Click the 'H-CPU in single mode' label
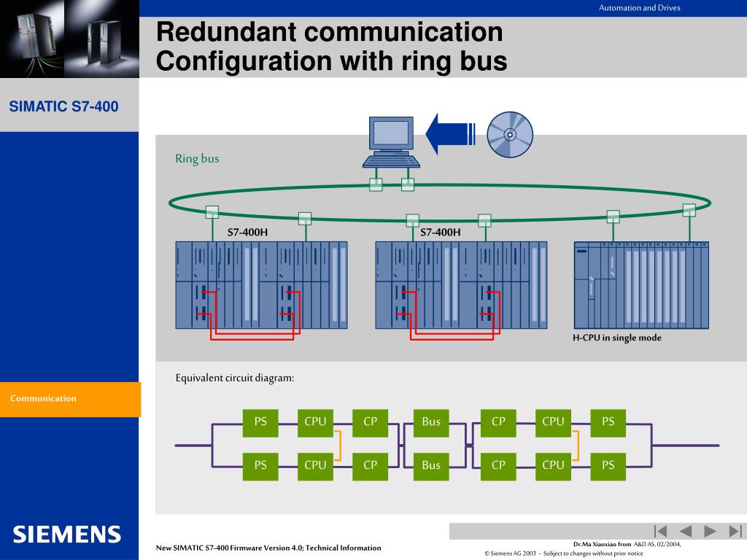 pos(617,338)
